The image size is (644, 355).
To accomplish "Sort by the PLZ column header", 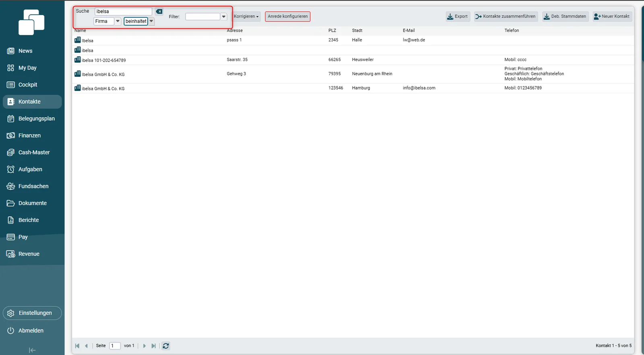I will coord(332,31).
